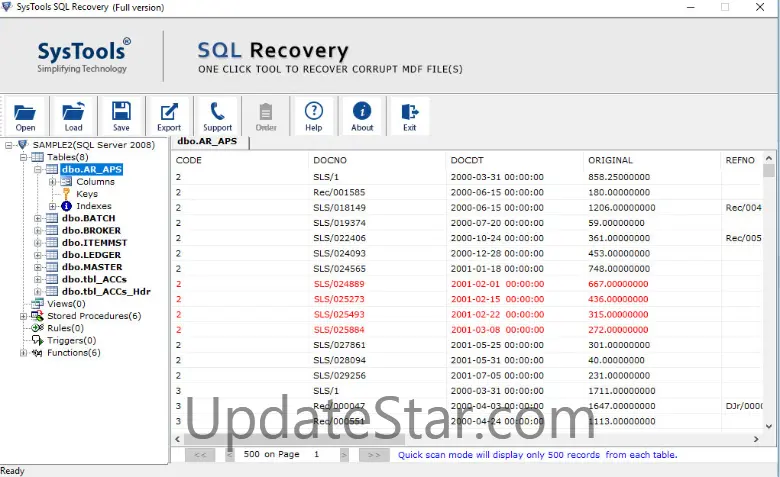Click the Order clipboard icon
This screenshot has height=477, width=780.
coord(266,111)
